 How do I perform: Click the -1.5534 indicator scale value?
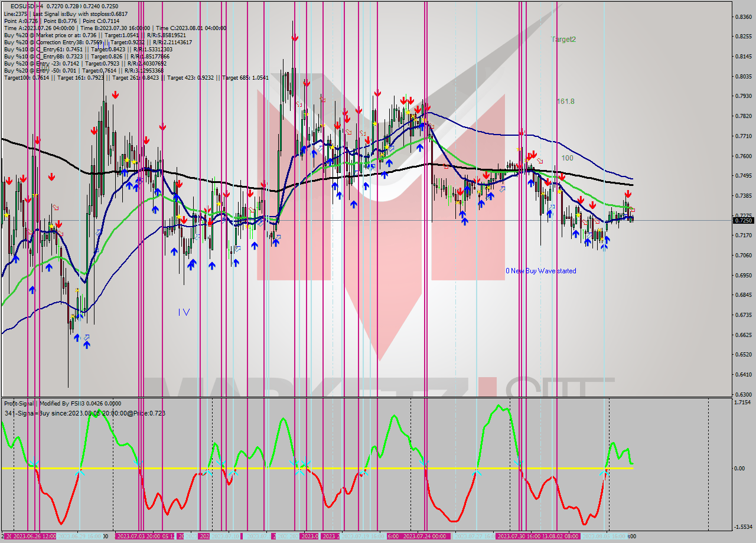tap(742, 527)
